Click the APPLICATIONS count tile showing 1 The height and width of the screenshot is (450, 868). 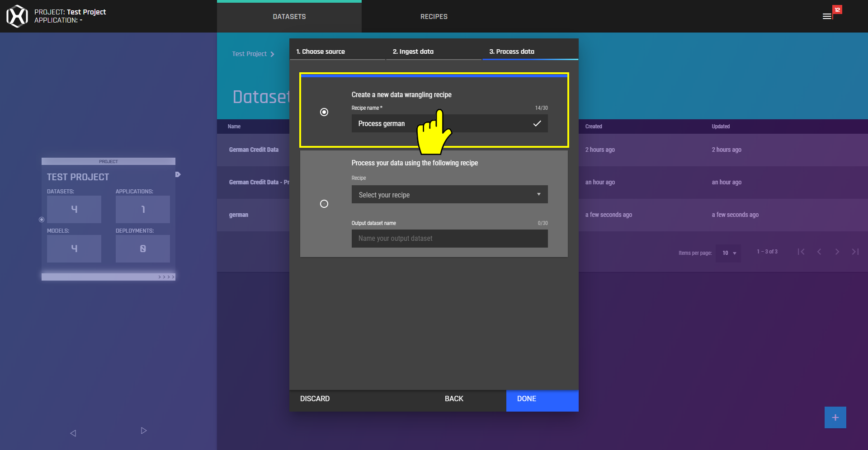143,209
